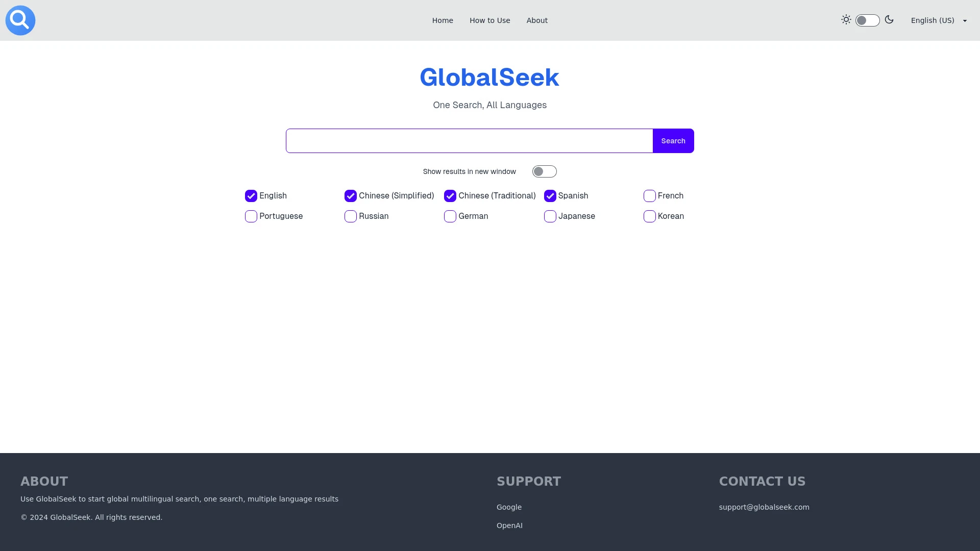Enable the French language checkbox

649,196
